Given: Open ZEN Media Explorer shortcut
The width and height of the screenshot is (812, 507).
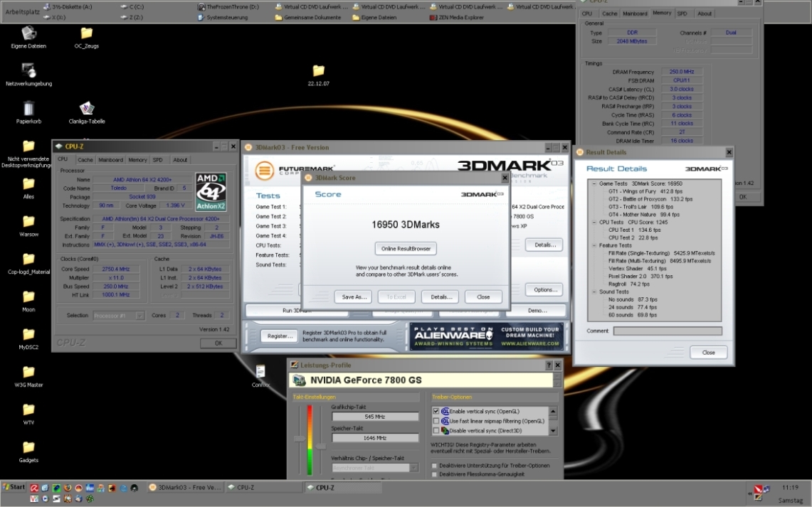Looking at the screenshot, I should click(x=456, y=17).
